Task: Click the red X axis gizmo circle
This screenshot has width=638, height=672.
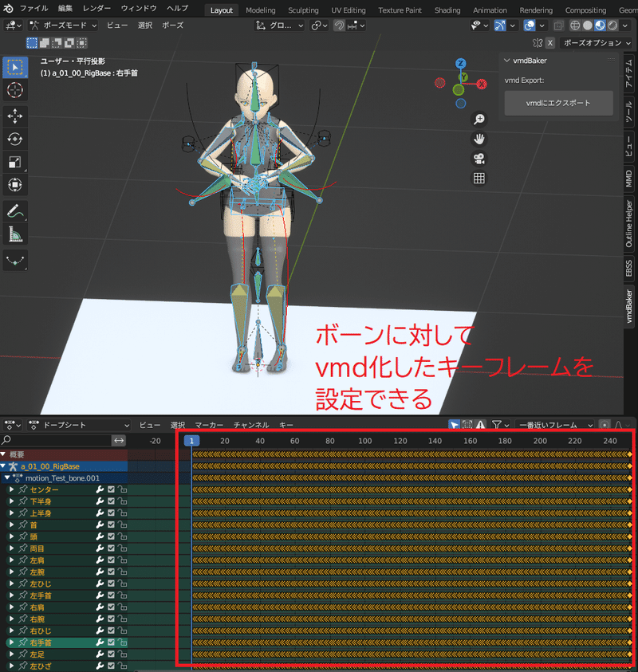Action: tap(482, 84)
